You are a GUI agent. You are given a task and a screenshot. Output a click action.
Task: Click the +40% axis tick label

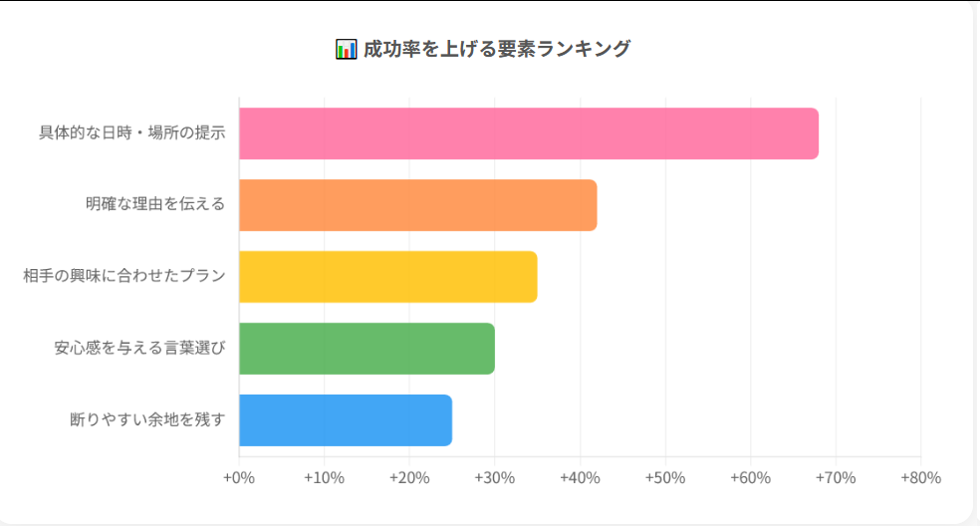tap(580, 477)
